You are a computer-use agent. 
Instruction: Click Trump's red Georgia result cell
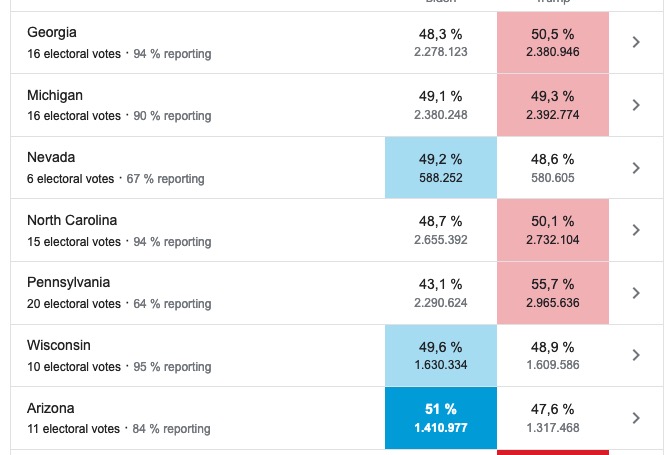(553, 42)
